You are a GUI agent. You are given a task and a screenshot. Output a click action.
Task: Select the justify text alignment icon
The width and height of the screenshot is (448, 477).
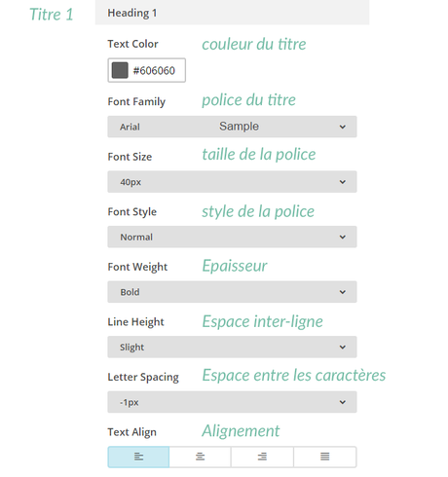(324, 457)
